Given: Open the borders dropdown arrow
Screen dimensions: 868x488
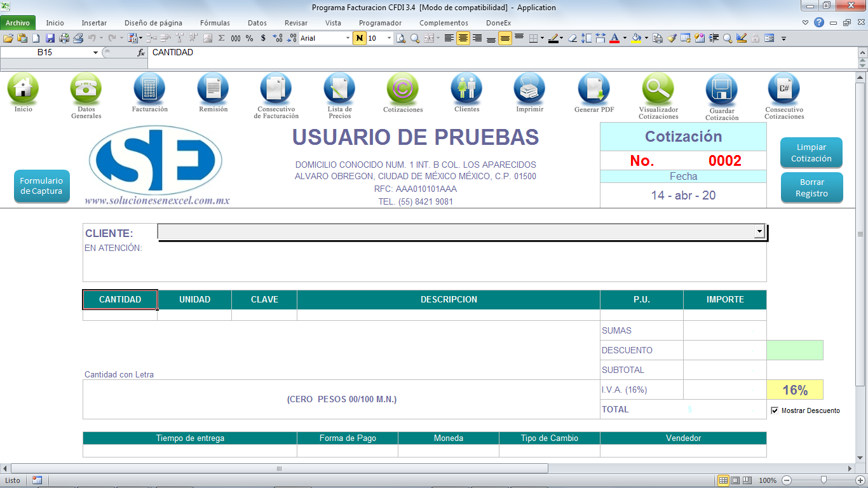Looking at the screenshot, I should (542, 38).
